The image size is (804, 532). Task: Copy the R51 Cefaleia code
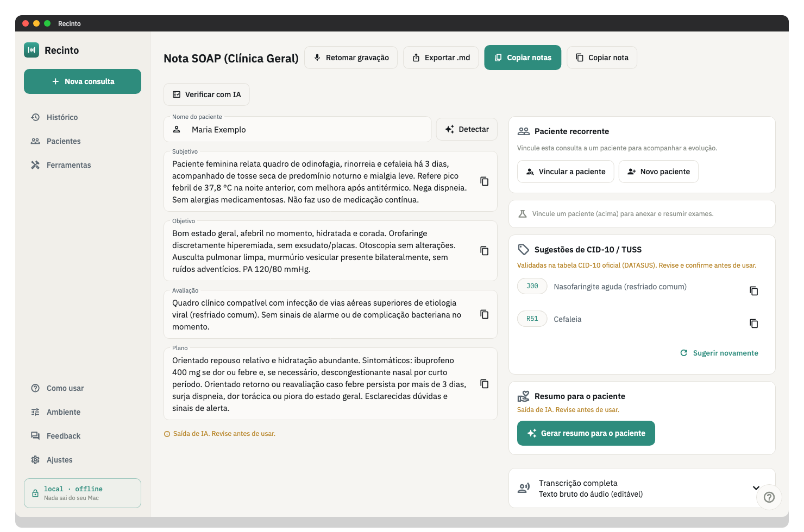[x=754, y=324]
